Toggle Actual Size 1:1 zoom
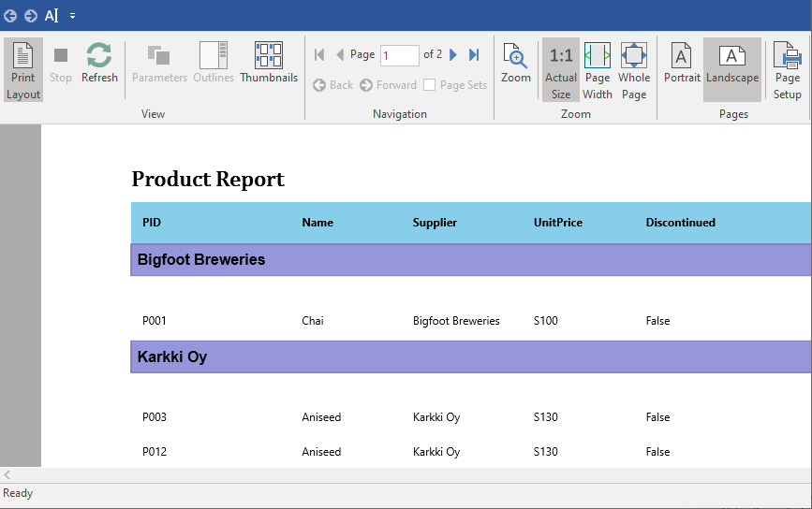Viewport: 812px width, 509px height. click(561, 69)
